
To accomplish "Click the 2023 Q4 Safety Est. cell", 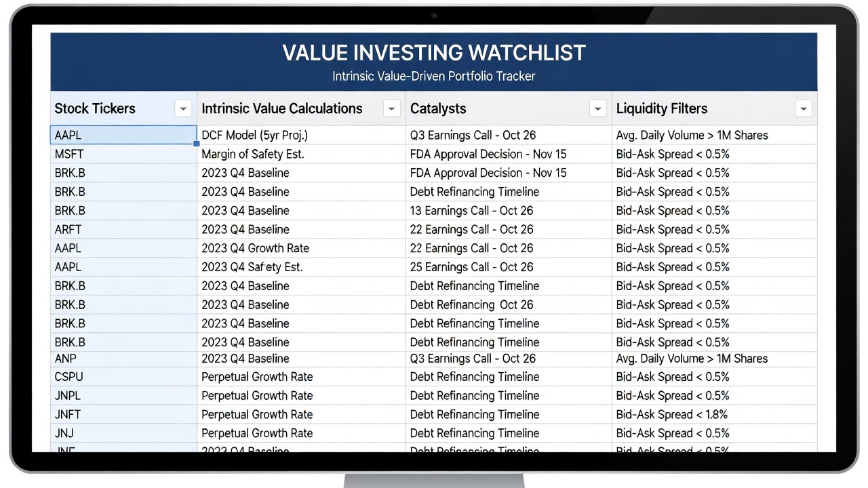I will click(x=301, y=267).
